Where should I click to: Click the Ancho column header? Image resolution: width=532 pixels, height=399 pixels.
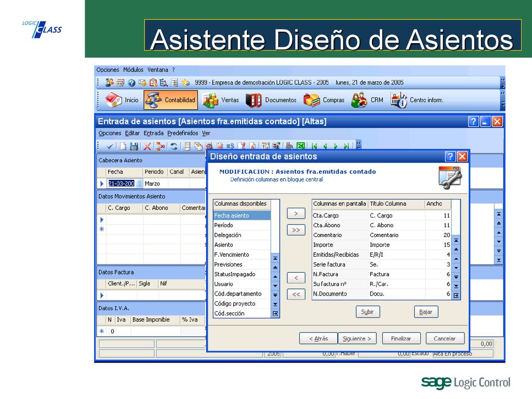[x=438, y=204]
